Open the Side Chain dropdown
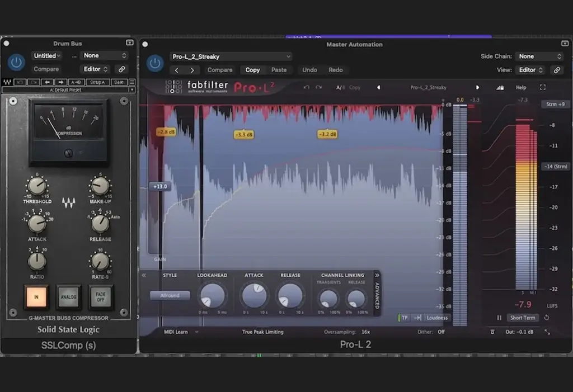Viewport: 573px width, 392px height. [539, 56]
